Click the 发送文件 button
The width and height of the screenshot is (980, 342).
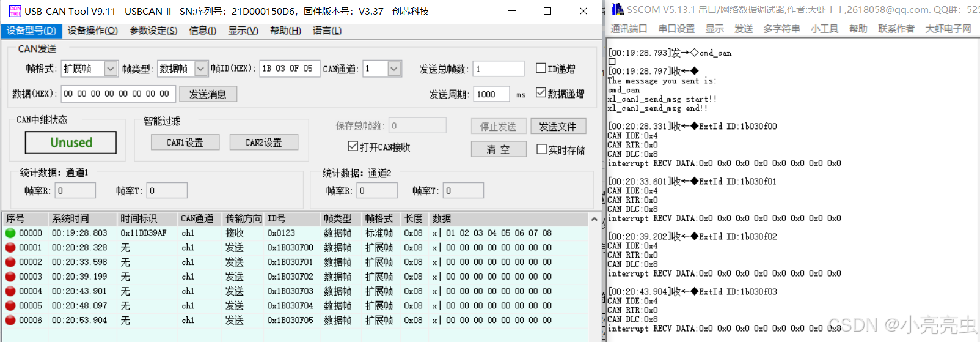click(x=558, y=126)
